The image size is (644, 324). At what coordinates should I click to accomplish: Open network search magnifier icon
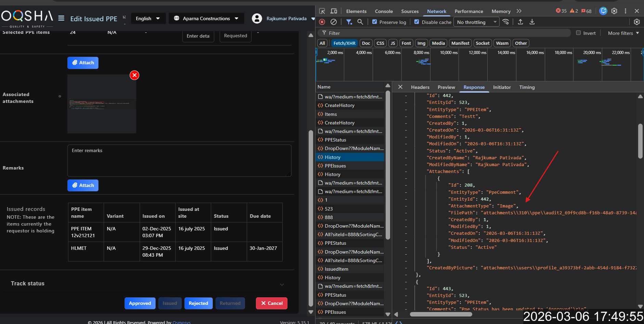[360, 22]
